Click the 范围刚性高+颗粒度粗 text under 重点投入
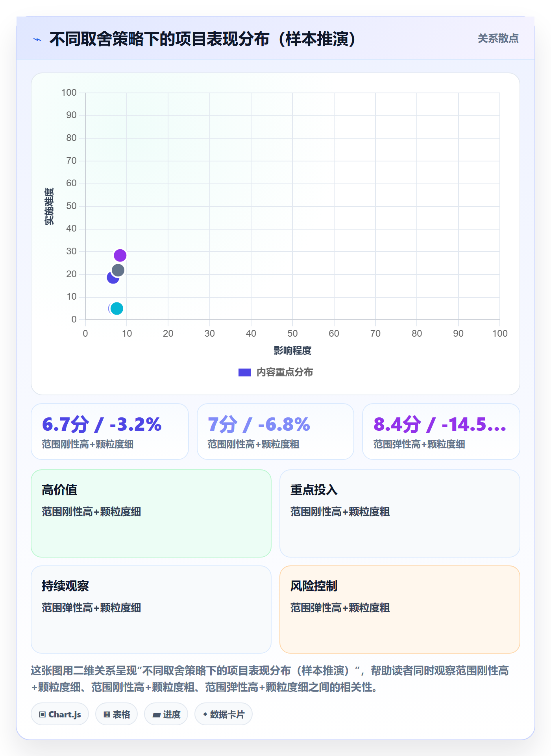 (340, 512)
